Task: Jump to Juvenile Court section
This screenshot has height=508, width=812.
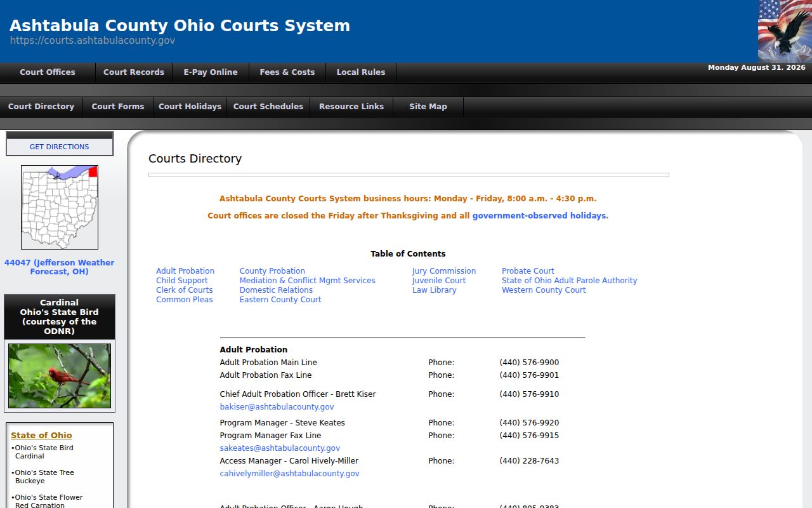Action: [439, 281]
